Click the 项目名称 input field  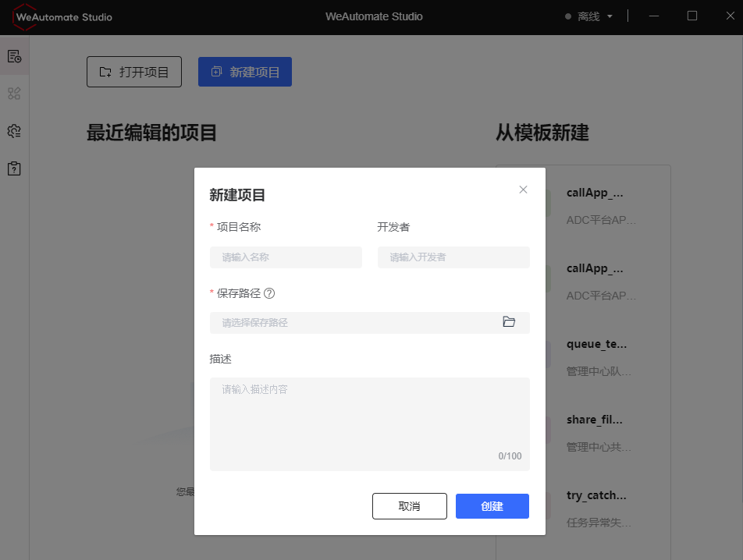click(x=286, y=257)
